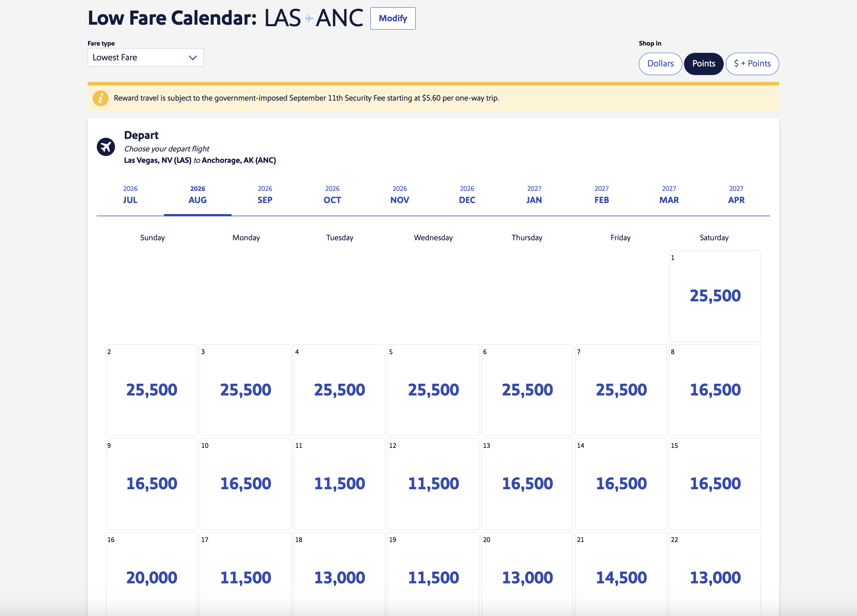
Task: Click the Sunday column header
Action: (x=153, y=238)
